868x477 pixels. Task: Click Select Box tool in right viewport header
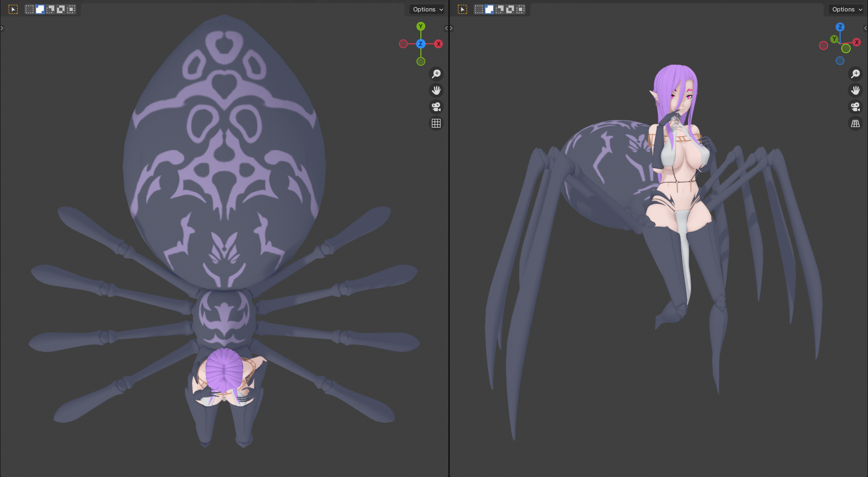pos(462,9)
